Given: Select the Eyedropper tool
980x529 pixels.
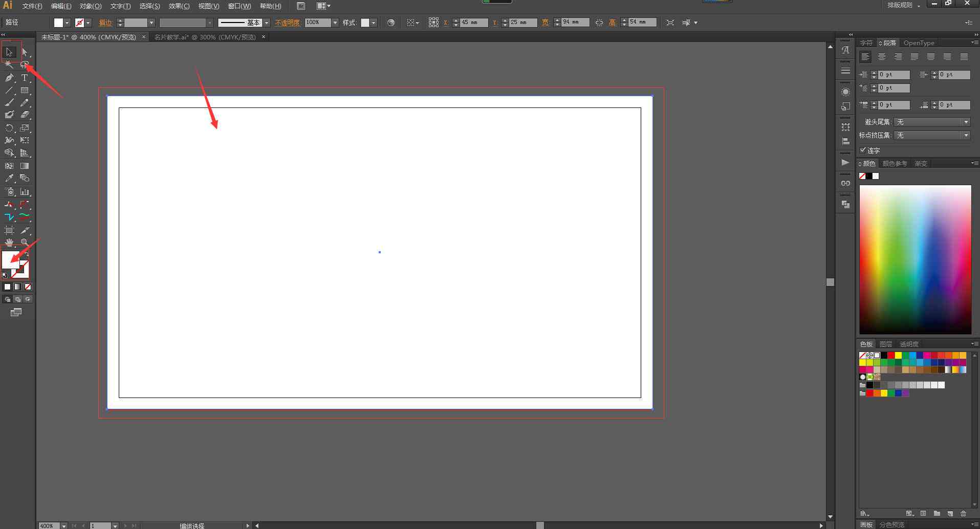Looking at the screenshot, I should click(9, 178).
